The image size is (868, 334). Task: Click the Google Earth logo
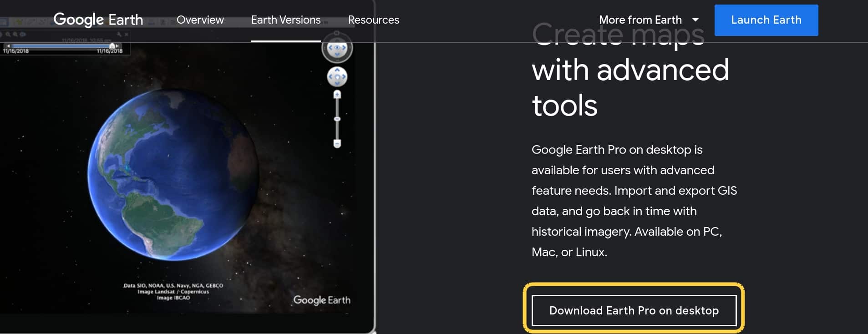[98, 20]
